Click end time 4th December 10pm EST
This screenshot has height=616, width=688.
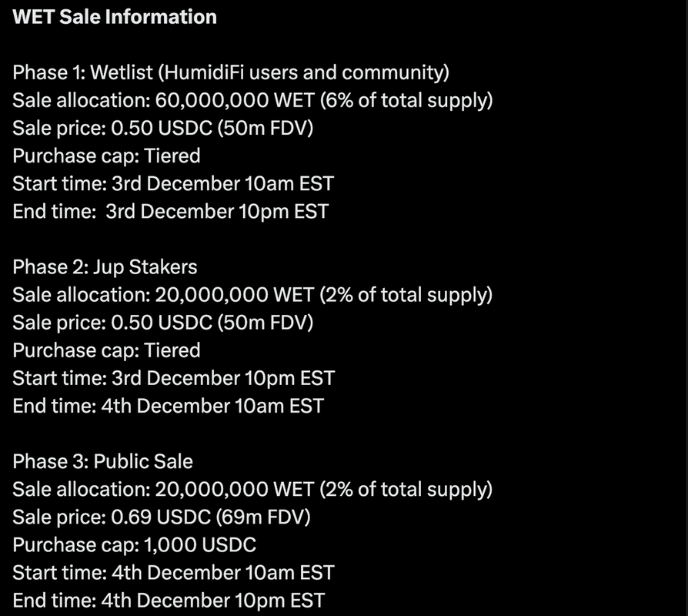tap(169, 601)
